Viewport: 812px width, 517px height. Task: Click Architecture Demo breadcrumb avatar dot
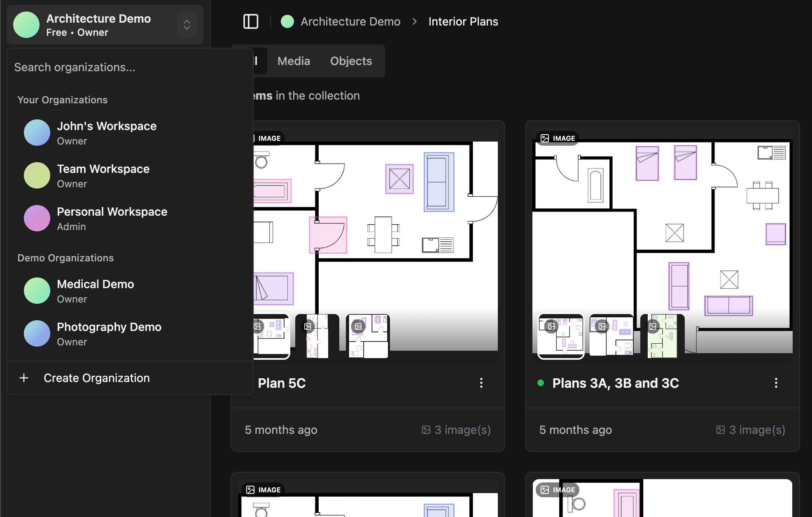click(x=287, y=21)
